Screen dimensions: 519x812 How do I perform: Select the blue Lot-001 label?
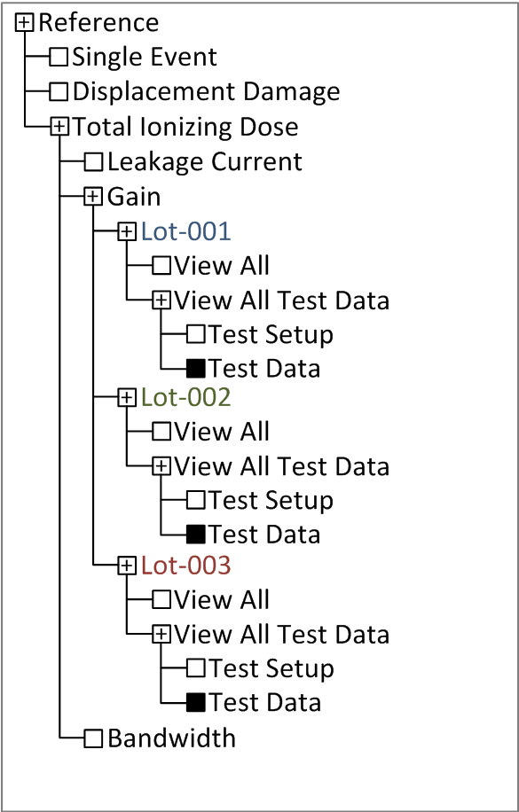[185, 231]
